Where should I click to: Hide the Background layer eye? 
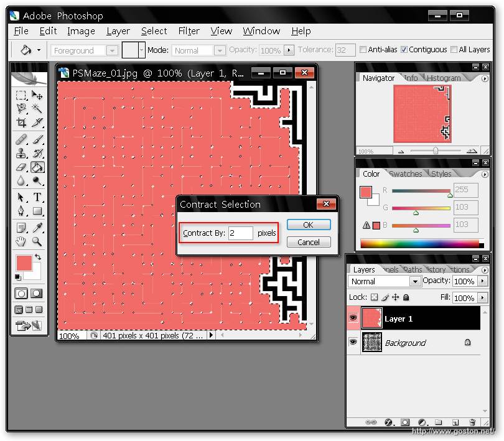[x=353, y=342]
